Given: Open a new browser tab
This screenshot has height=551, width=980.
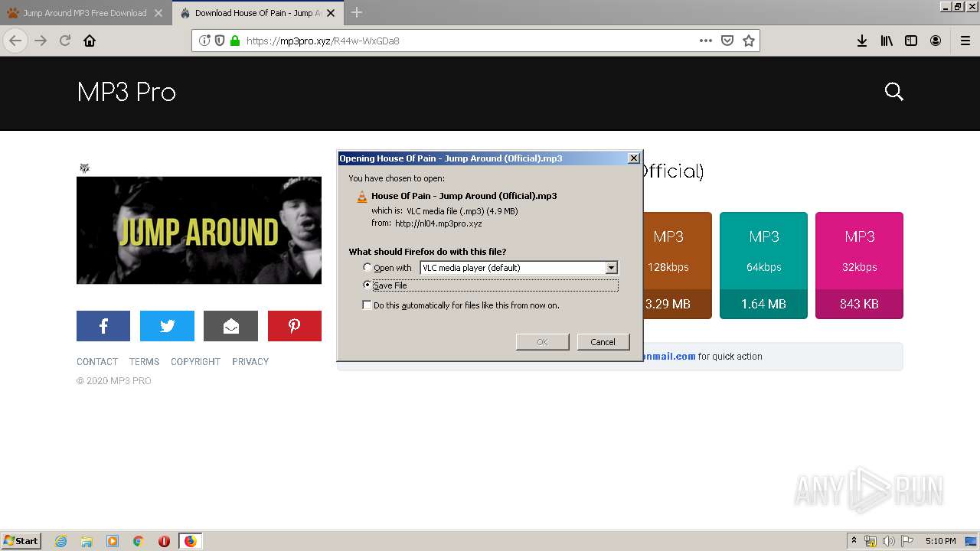Looking at the screenshot, I should 357,12.
